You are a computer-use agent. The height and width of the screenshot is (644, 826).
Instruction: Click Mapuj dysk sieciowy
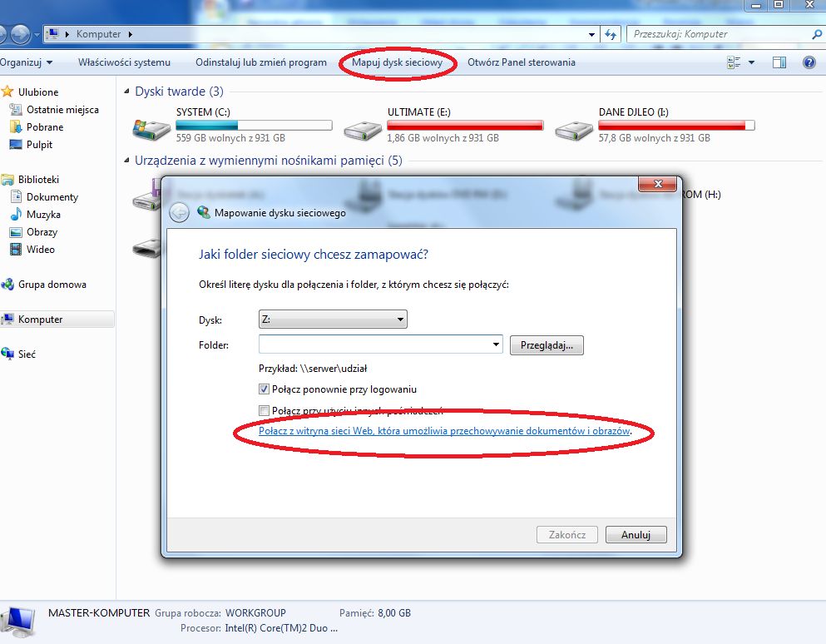[x=398, y=62]
